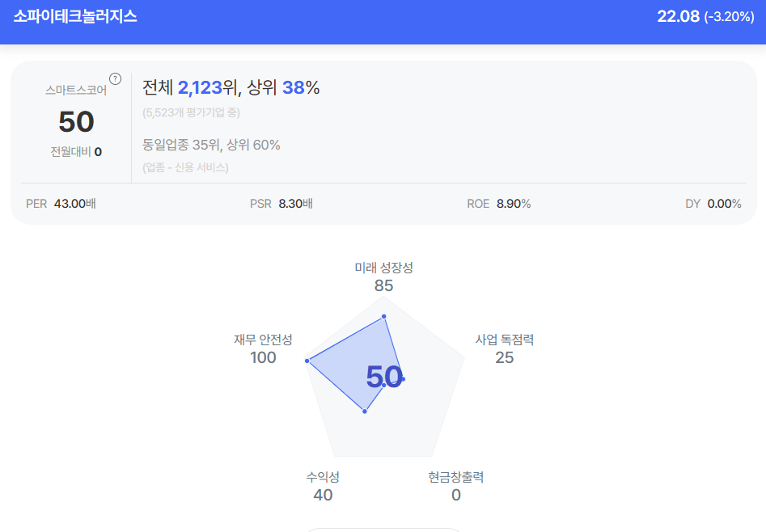Screen dimensions: 766x532
Task: Select the 현금창출력 radar chart label
Action: 455,477
